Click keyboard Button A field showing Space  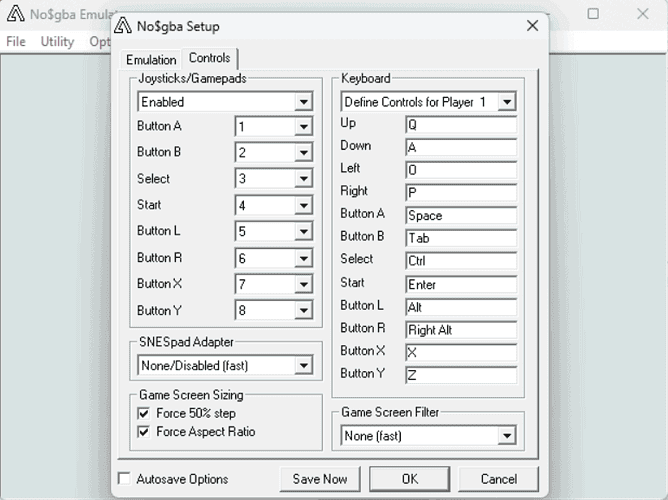[x=461, y=216]
